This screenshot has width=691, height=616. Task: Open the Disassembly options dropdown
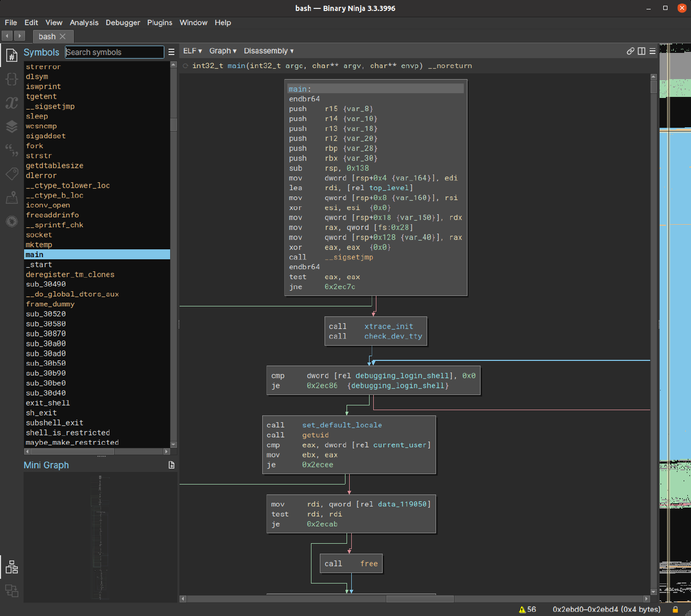point(268,51)
